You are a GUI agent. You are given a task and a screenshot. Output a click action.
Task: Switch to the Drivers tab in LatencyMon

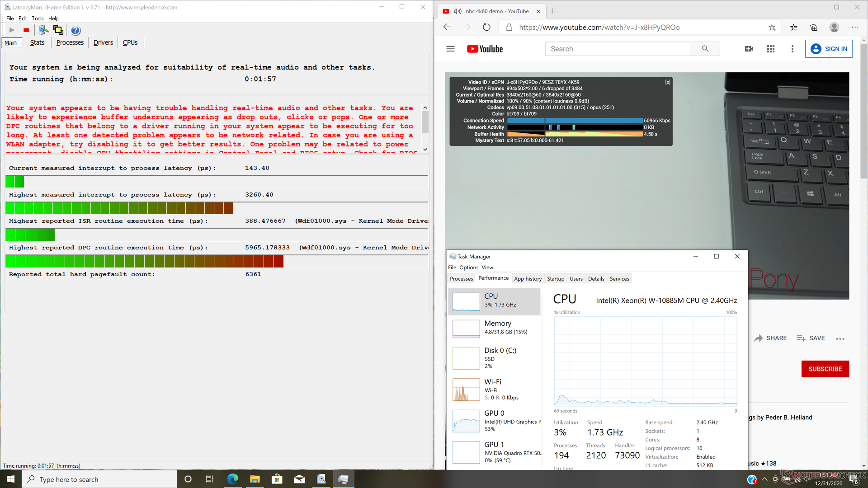click(103, 42)
